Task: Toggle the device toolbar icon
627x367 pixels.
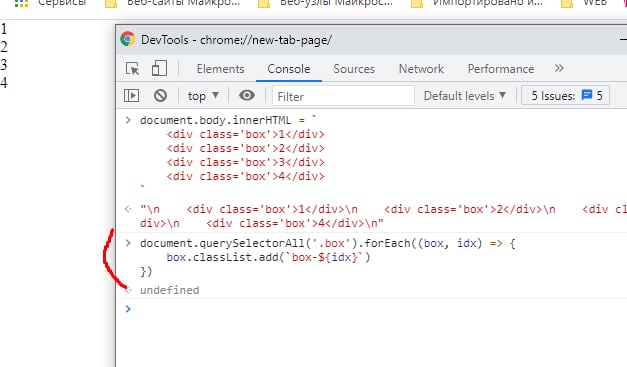Action: [x=159, y=68]
